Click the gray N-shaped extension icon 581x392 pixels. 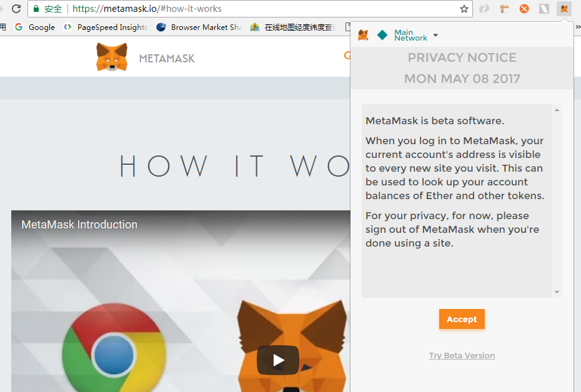coord(544,9)
